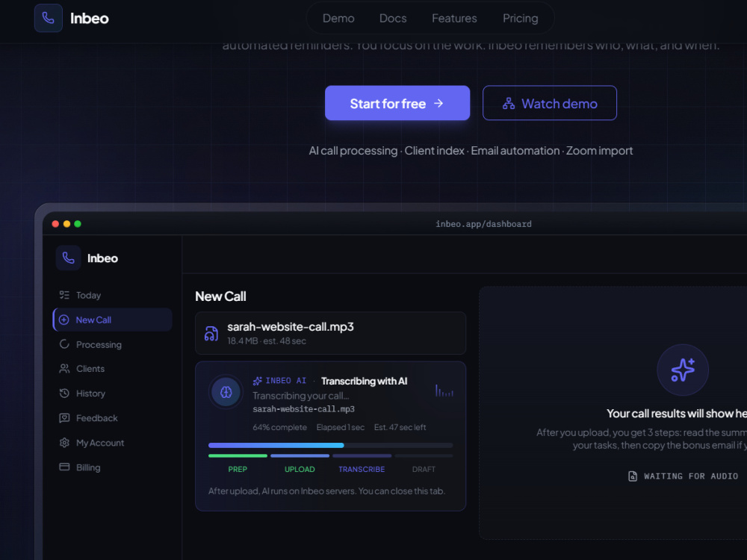The width and height of the screenshot is (747, 560).
Task: Open the Docs nav item
Action: [x=393, y=18]
